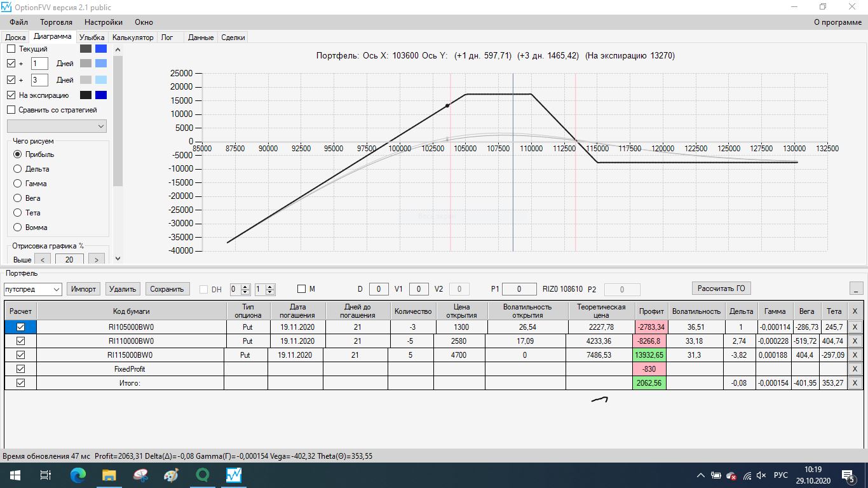Toggle the M checkbox

tap(302, 289)
